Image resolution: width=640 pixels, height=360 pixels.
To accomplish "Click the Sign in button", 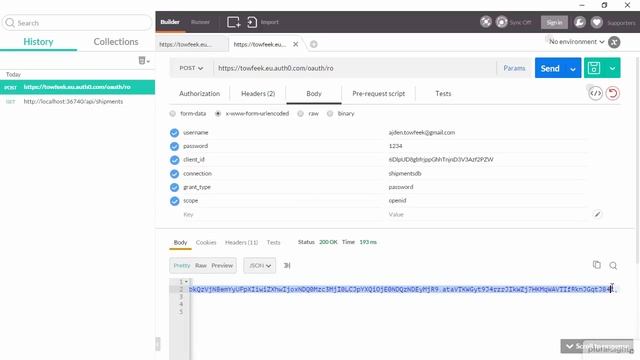I will click(x=554, y=22).
